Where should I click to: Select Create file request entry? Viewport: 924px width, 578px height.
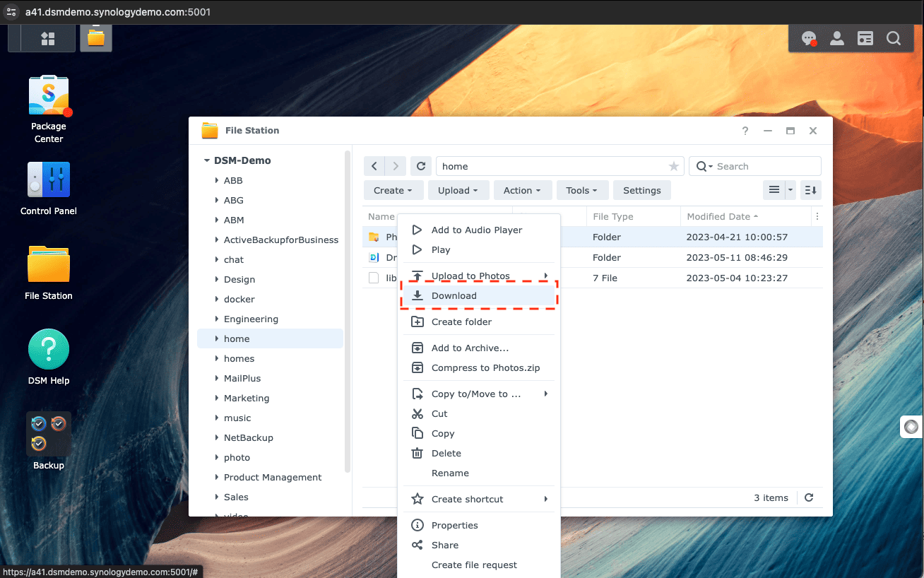click(x=479, y=565)
